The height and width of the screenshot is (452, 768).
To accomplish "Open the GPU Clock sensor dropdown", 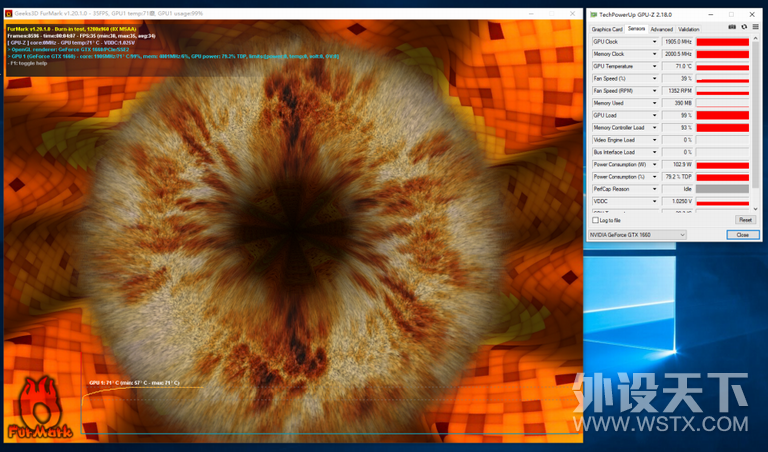I will coord(654,42).
